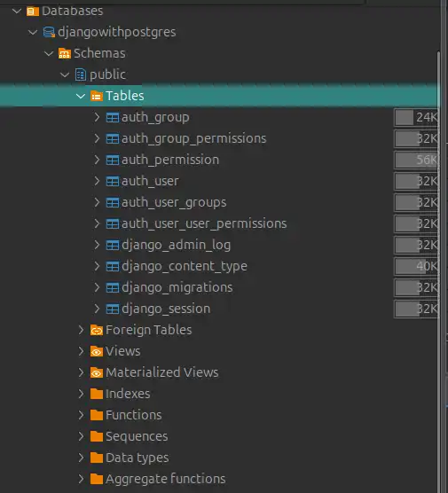Select the djangowithpostgres label
Image resolution: width=448 pixels, height=493 pixels.
117,33
